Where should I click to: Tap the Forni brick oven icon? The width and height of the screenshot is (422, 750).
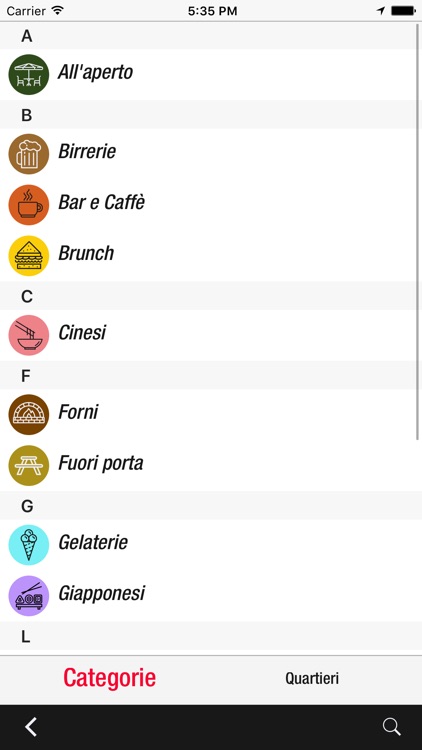29,415
